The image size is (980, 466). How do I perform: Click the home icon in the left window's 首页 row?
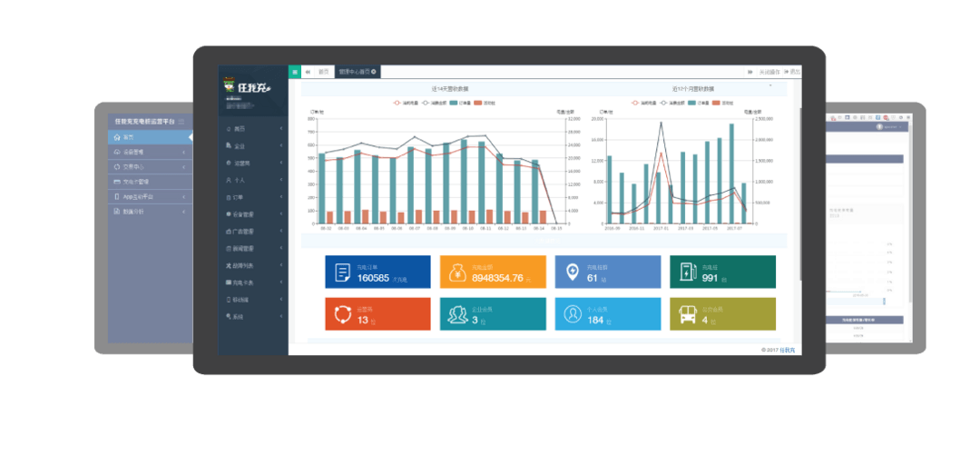click(x=117, y=137)
